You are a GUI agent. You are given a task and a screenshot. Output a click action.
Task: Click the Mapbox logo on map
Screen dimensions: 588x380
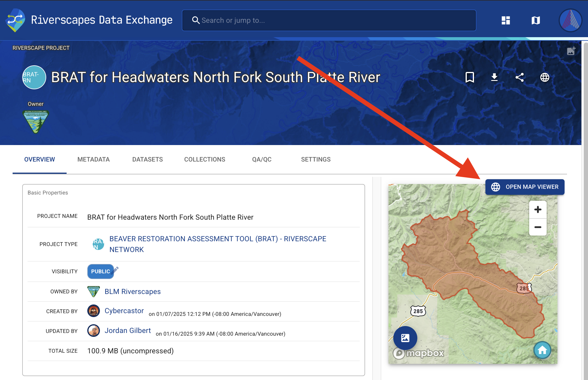point(419,353)
